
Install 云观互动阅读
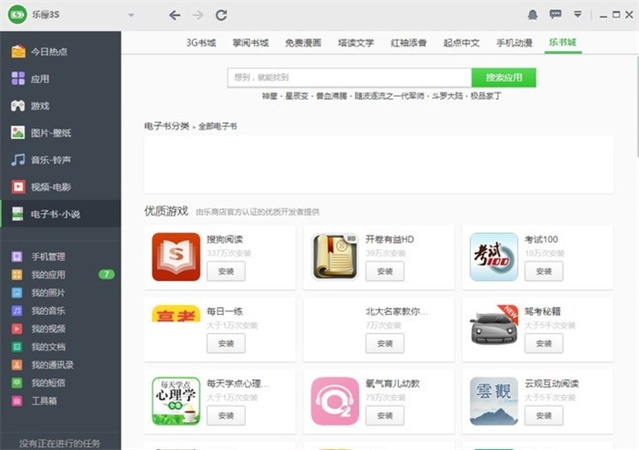pos(544,416)
